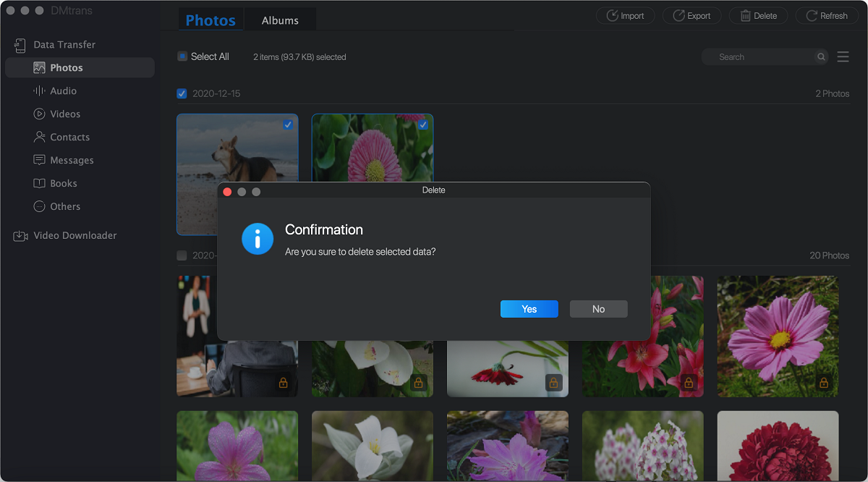Image resolution: width=868 pixels, height=482 pixels.
Task: Click the search magnifier icon
Action: point(821,57)
